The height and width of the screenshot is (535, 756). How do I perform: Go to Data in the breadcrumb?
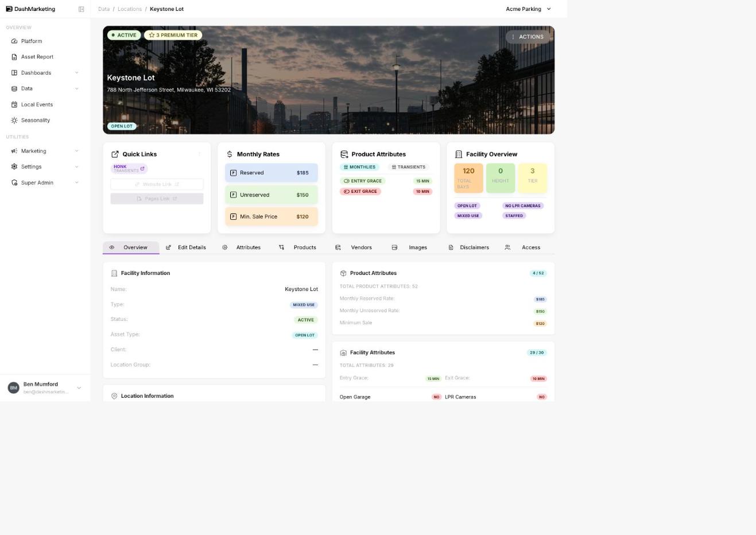[104, 9]
